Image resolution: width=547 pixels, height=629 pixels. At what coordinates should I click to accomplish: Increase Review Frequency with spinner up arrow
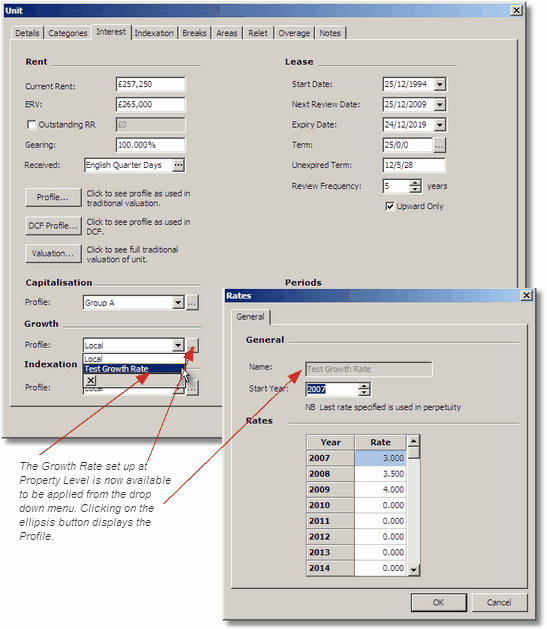(415, 183)
